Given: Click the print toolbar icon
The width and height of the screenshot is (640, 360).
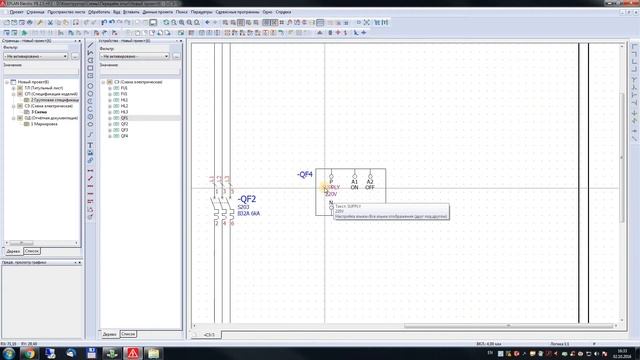Looking at the screenshot, I should click(x=30, y=22).
